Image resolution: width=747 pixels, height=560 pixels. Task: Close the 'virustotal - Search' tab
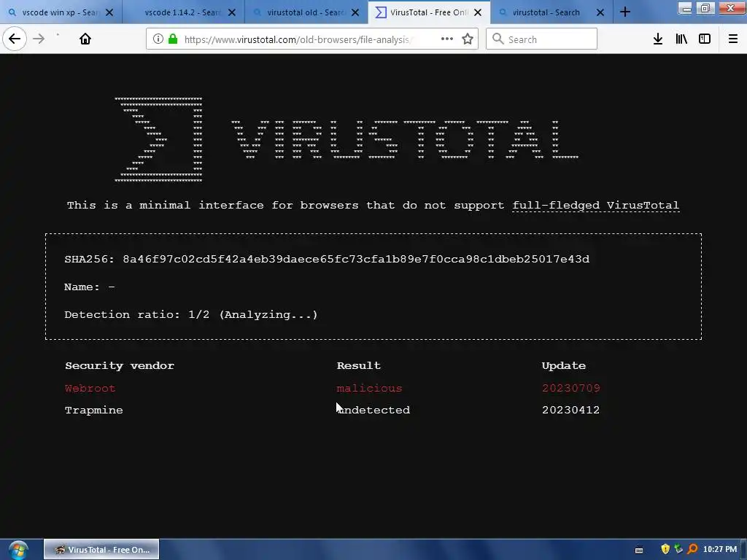(x=600, y=12)
